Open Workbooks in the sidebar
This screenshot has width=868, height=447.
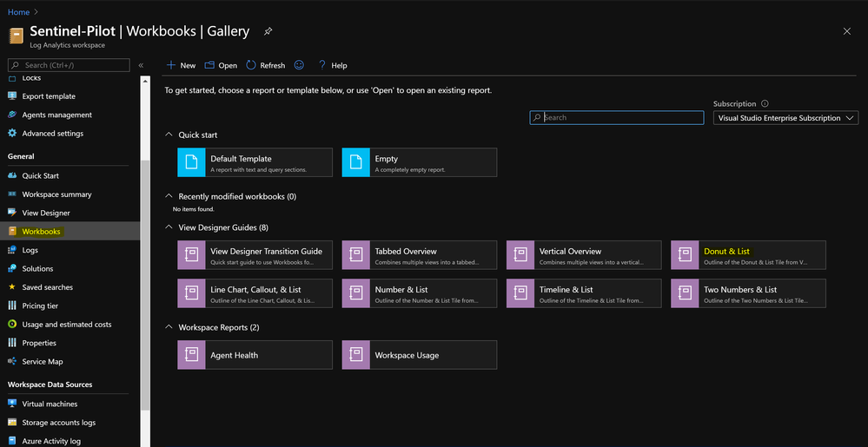tap(70, 231)
